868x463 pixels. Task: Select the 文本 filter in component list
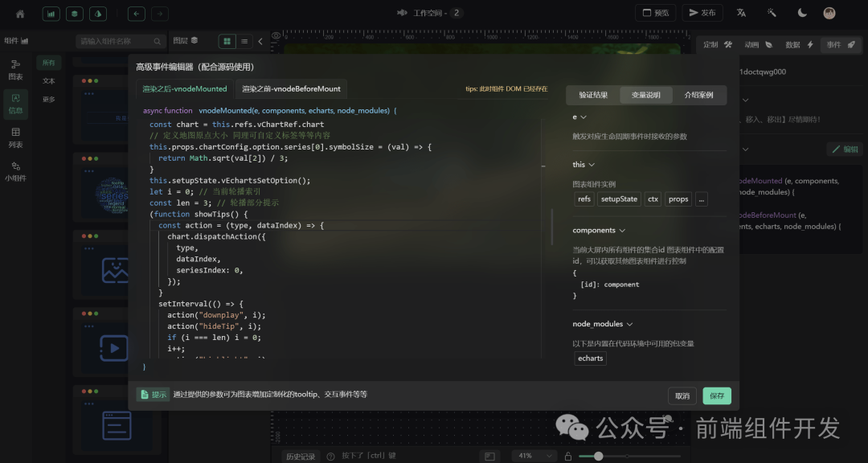pos(49,81)
